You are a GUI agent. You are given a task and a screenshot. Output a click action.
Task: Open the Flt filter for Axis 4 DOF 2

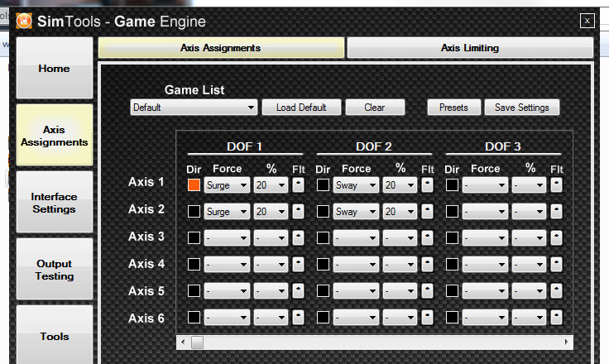pyautogui.click(x=427, y=264)
